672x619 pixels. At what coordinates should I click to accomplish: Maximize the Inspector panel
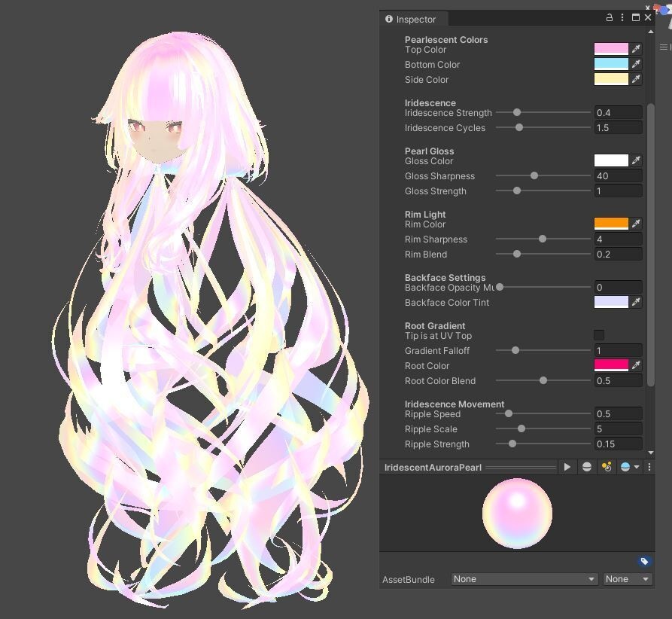(636, 17)
